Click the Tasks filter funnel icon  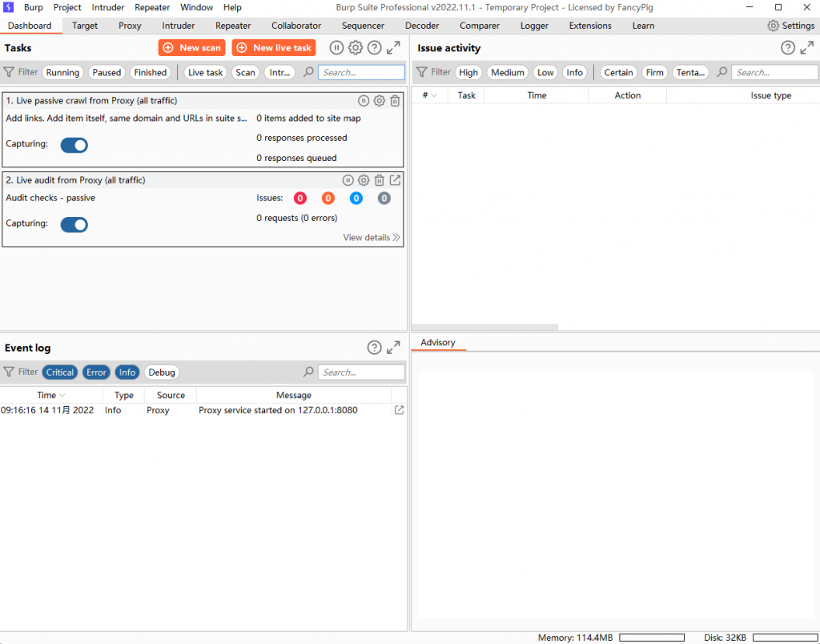(x=9, y=72)
